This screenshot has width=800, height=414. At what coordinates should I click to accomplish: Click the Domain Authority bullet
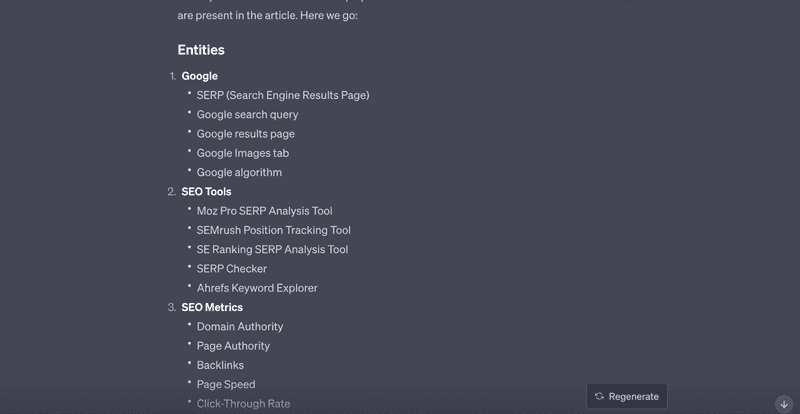(240, 327)
